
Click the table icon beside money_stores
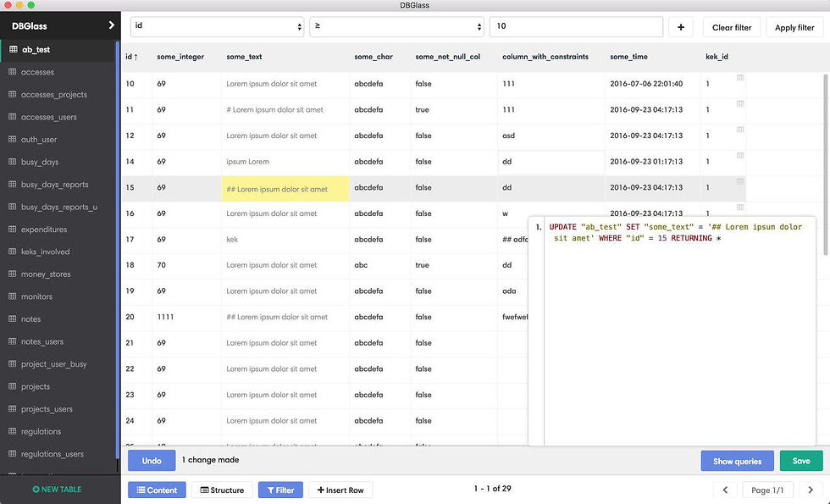12,274
